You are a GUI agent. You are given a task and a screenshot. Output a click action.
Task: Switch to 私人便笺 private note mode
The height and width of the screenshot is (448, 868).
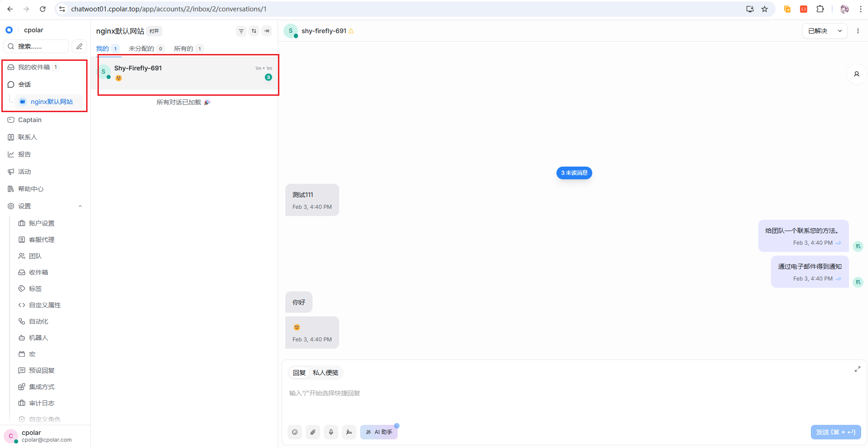click(325, 373)
